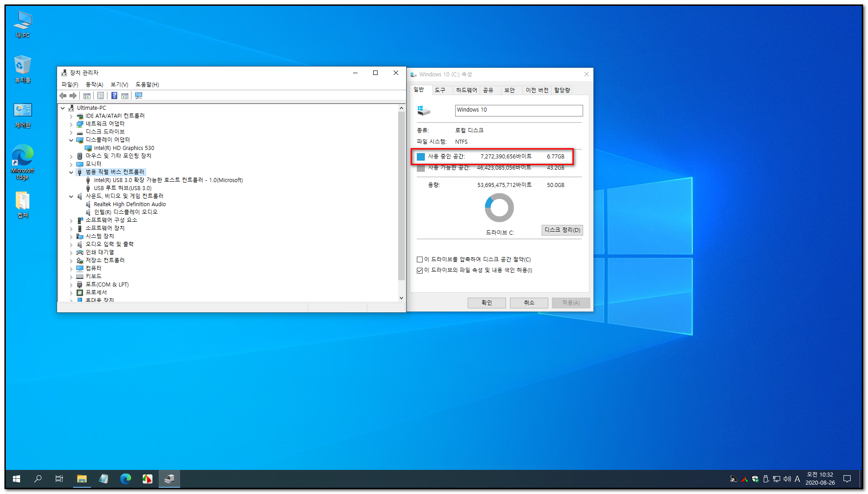This screenshot has width=868, height=494.
Task: Uncheck the allow file indexing checkbox
Action: [420, 270]
